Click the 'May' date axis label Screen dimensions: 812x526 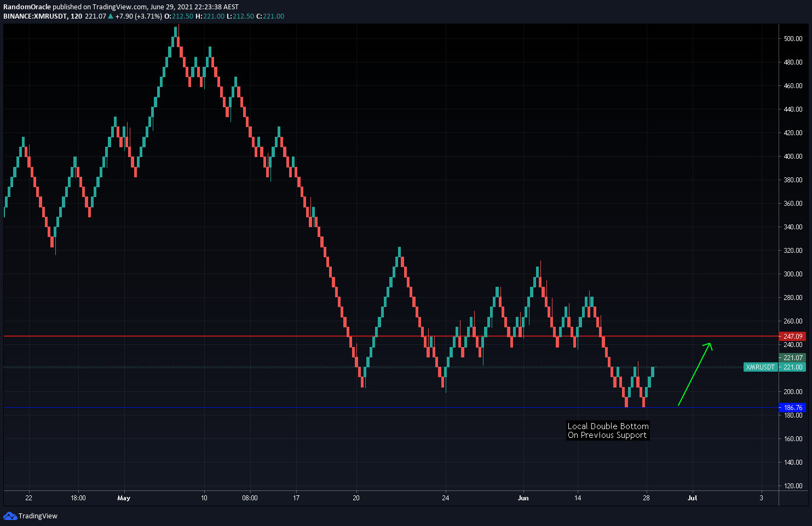click(x=124, y=498)
